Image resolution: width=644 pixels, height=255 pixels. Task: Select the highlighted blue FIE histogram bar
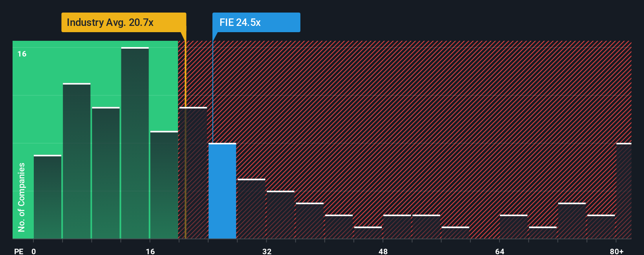point(222,191)
